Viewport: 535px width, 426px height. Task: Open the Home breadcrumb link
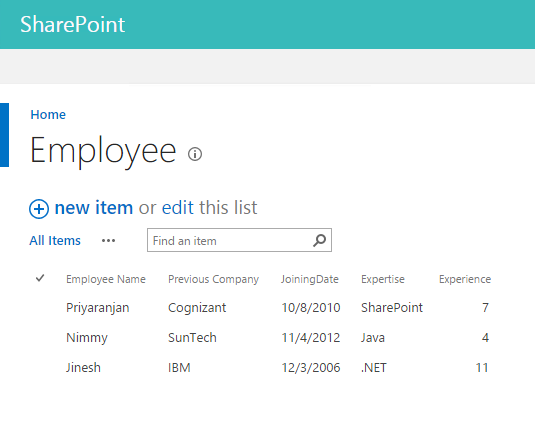(x=48, y=115)
